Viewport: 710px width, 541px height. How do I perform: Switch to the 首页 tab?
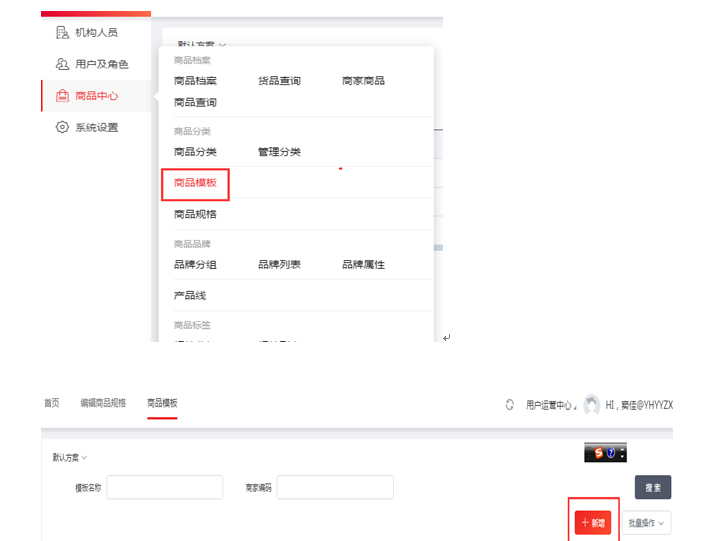point(52,403)
